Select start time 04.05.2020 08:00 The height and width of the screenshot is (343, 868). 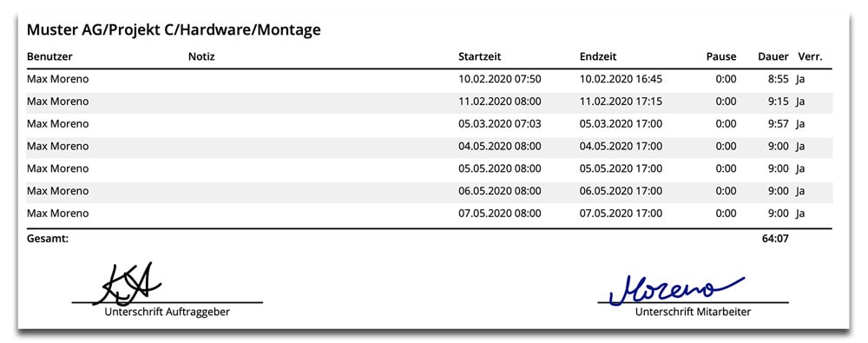(x=500, y=146)
